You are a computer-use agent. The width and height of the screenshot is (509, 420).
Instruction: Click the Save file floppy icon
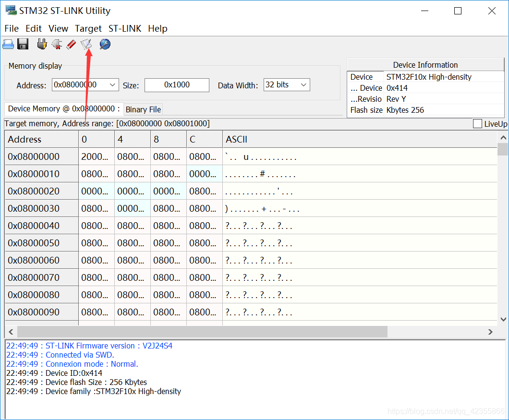(23, 44)
